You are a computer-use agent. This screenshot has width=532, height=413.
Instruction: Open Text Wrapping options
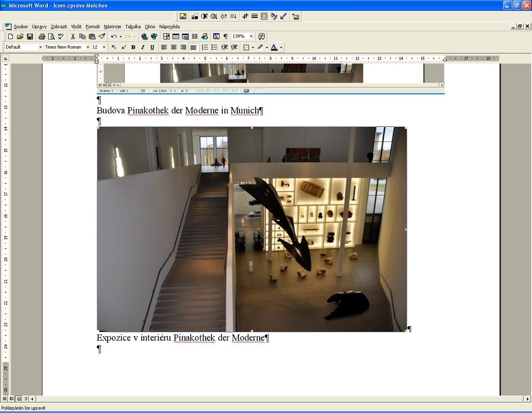click(x=264, y=16)
